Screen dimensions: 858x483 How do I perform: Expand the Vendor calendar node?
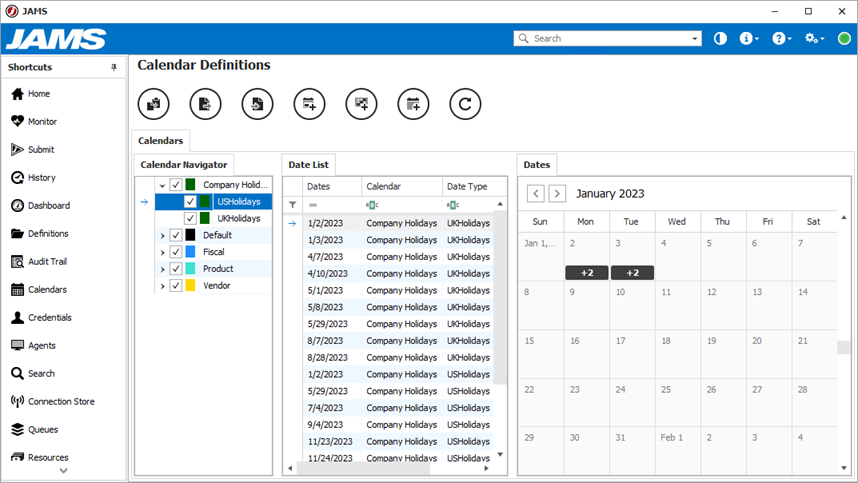(162, 286)
